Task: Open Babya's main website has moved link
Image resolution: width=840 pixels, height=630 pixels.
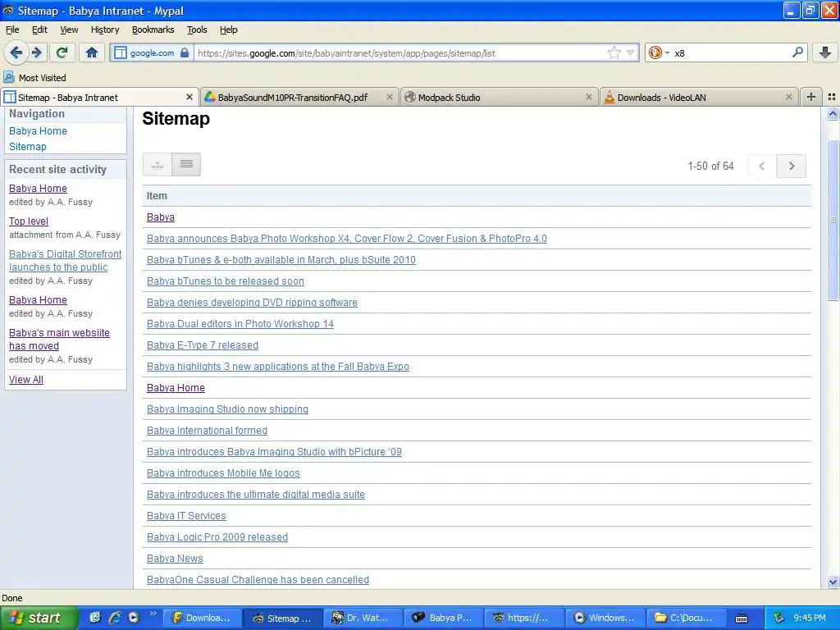Action: pyautogui.click(x=59, y=339)
